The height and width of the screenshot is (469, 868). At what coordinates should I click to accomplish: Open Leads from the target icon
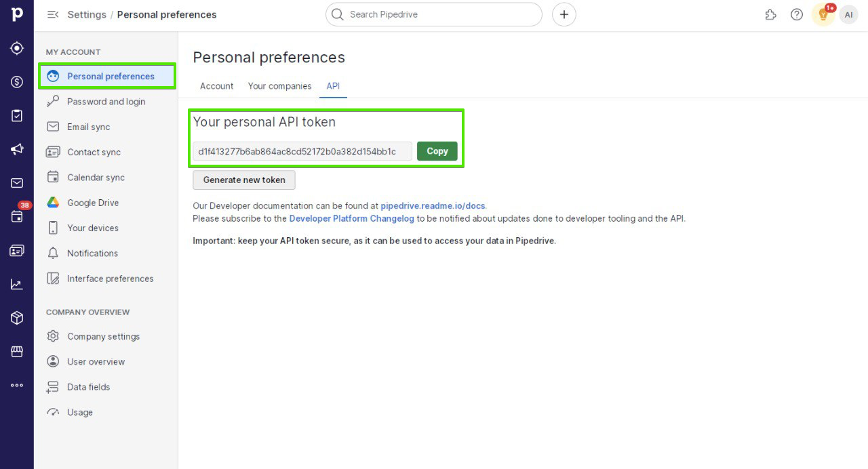17,48
